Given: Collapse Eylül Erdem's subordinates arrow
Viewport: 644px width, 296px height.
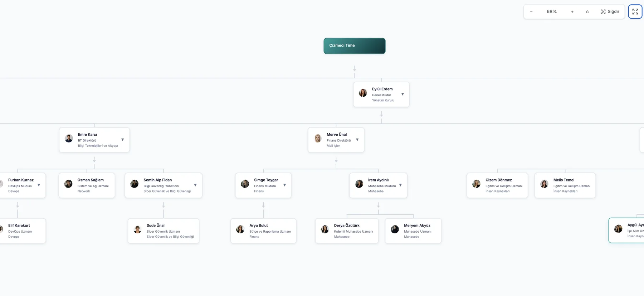Looking at the screenshot, I should point(402,94).
